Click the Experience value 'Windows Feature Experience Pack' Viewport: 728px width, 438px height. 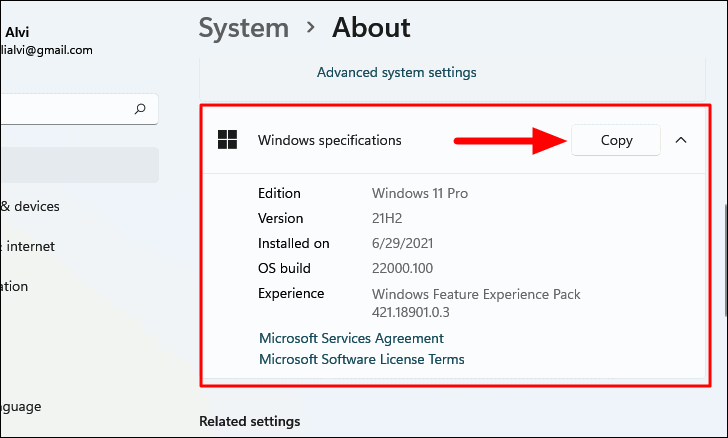pyautogui.click(x=476, y=294)
